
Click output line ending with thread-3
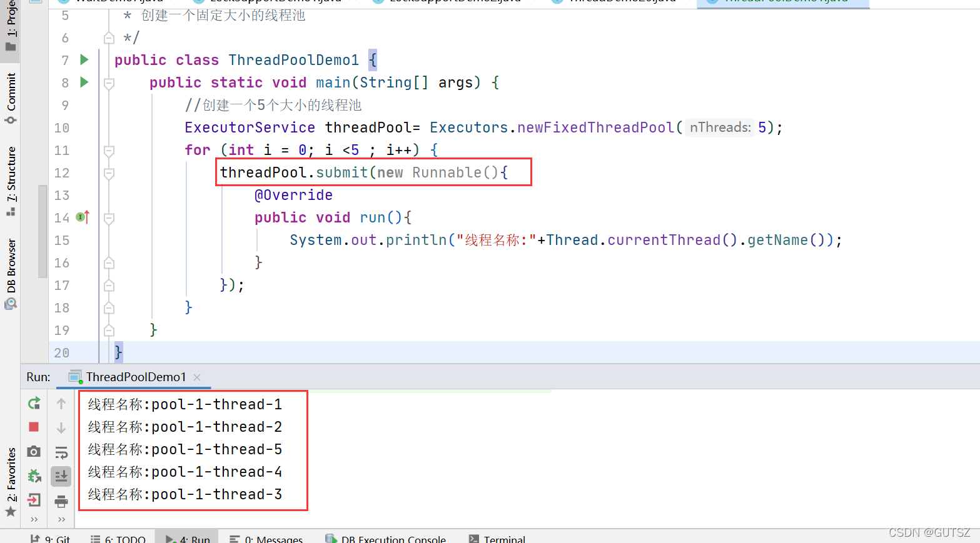(x=185, y=494)
